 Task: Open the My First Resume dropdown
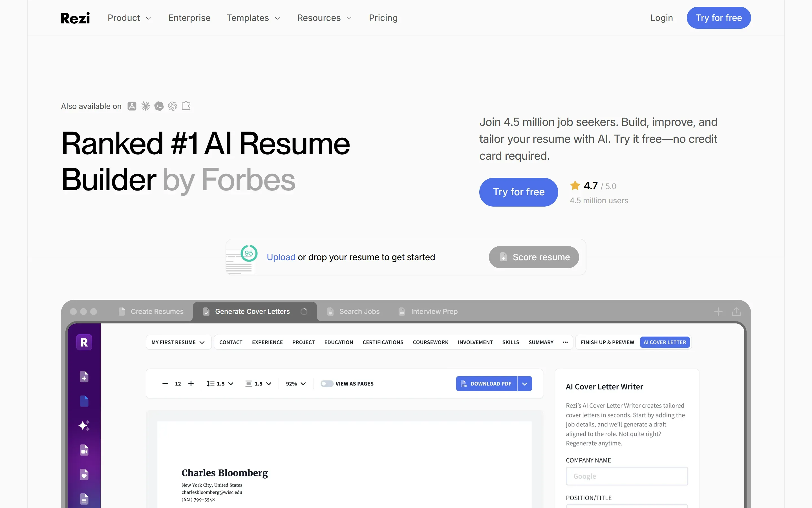(x=178, y=342)
